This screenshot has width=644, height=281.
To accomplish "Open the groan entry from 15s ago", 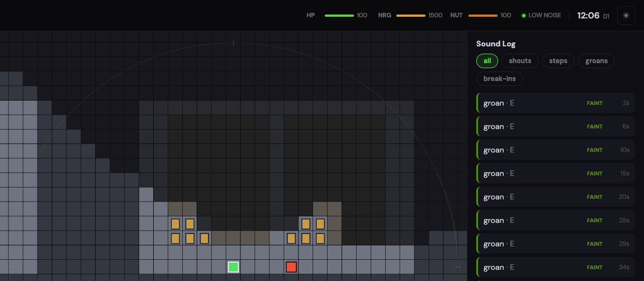I will pyautogui.click(x=556, y=174).
